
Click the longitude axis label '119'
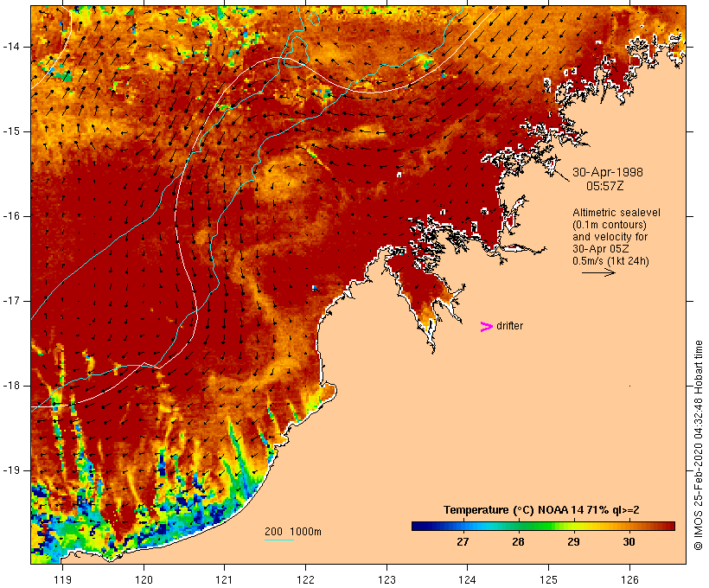(x=62, y=579)
